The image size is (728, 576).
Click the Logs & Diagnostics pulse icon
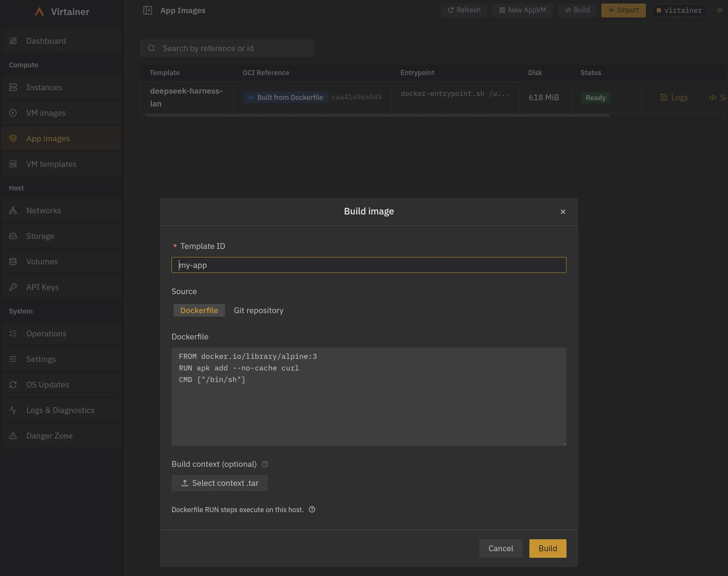(13, 410)
